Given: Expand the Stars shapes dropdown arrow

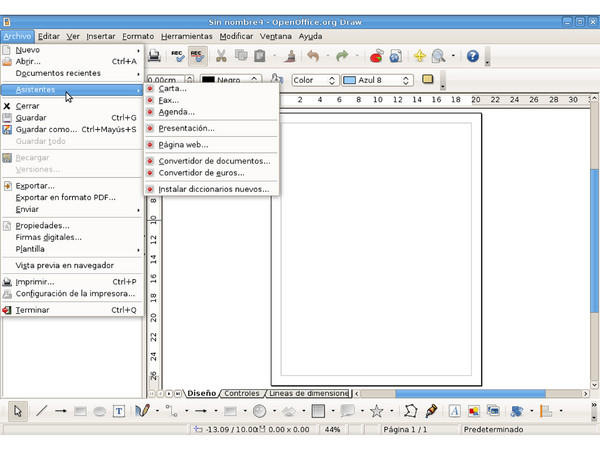Looking at the screenshot, I should (x=391, y=411).
